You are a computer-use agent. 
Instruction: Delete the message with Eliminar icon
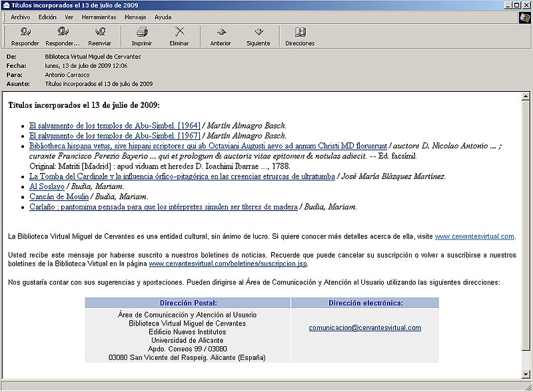(x=179, y=32)
